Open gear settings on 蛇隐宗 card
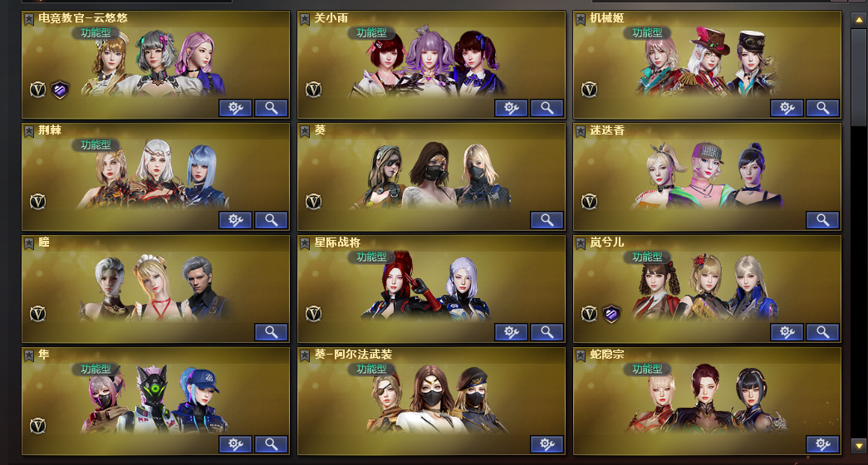The width and height of the screenshot is (868, 465). click(822, 444)
